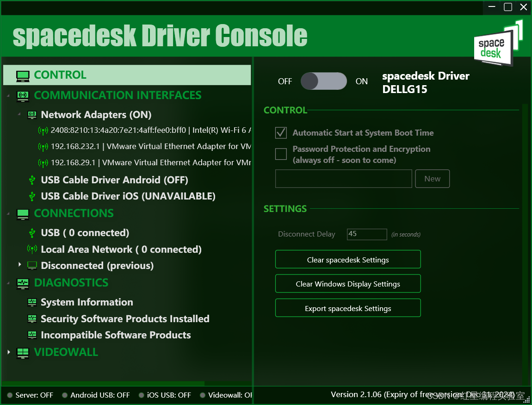Click the Clear Windows Display Settings button
The width and height of the screenshot is (532, 405).
[x=348, y=283]
